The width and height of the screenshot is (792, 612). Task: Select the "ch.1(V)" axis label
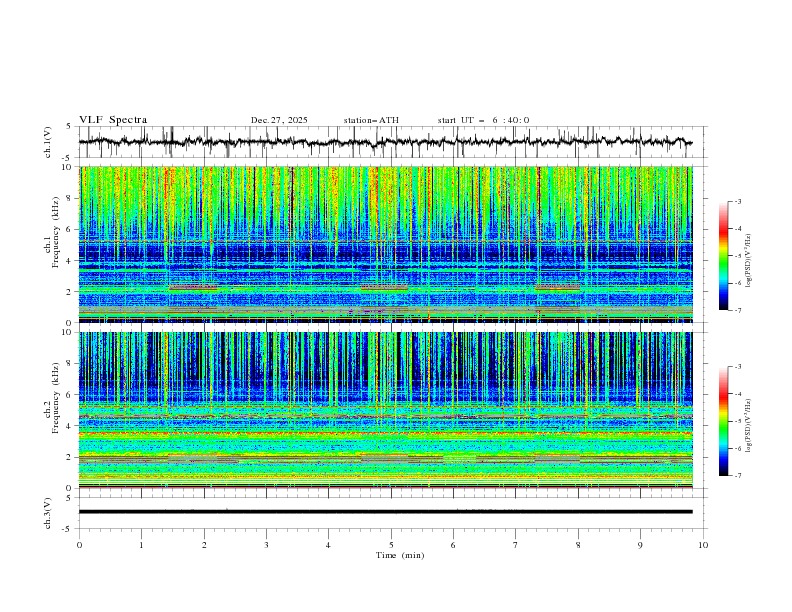pos(48,142)
